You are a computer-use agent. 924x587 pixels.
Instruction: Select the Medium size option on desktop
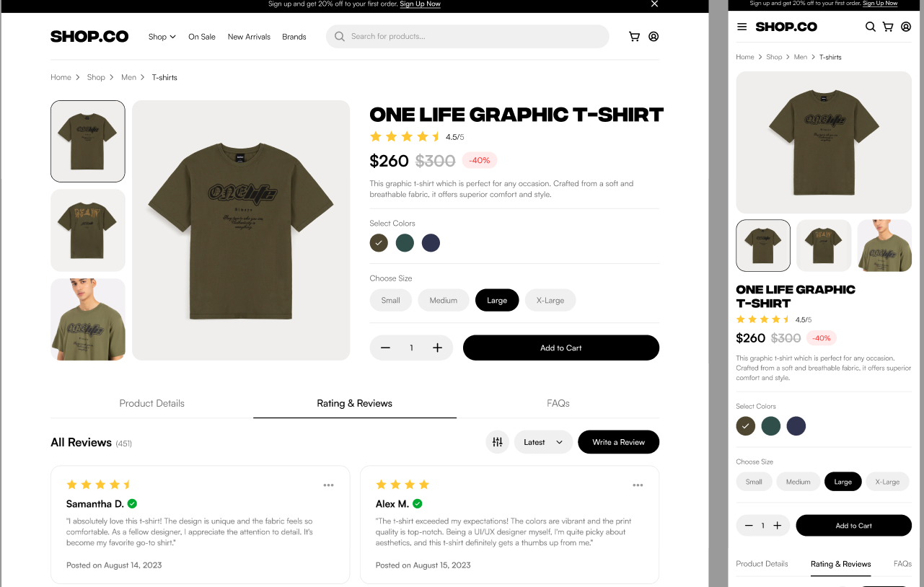[443, 300]
